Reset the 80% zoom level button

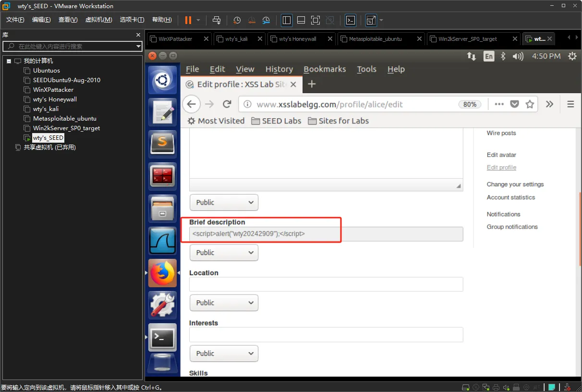pos(470,104)
